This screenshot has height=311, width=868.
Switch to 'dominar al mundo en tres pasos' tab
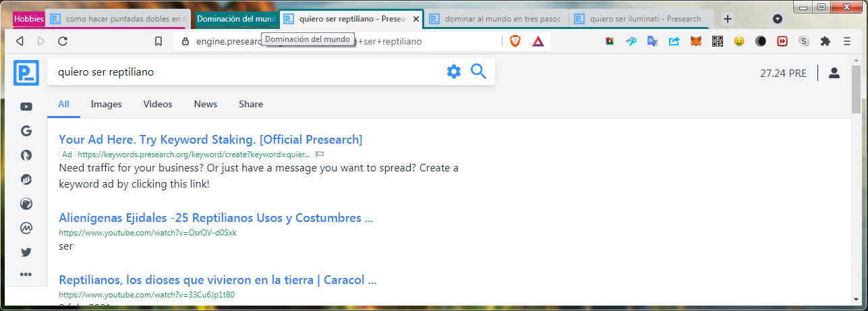pyautogui.click(x=497, y=19)
